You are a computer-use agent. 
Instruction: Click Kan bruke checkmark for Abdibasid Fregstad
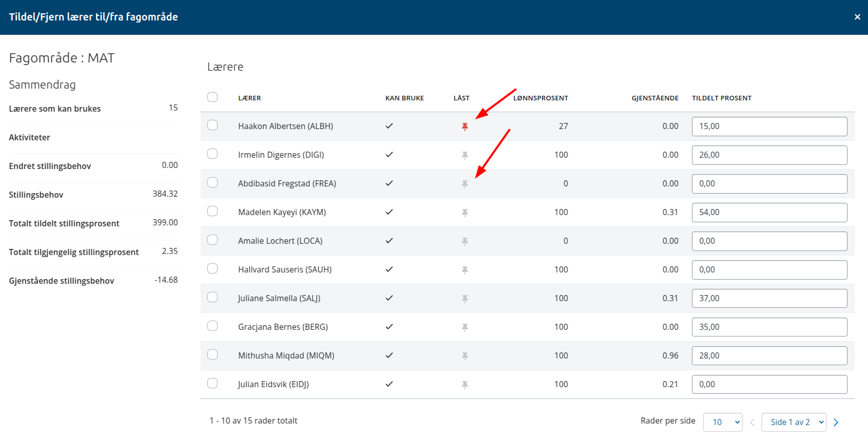point(389,183)
